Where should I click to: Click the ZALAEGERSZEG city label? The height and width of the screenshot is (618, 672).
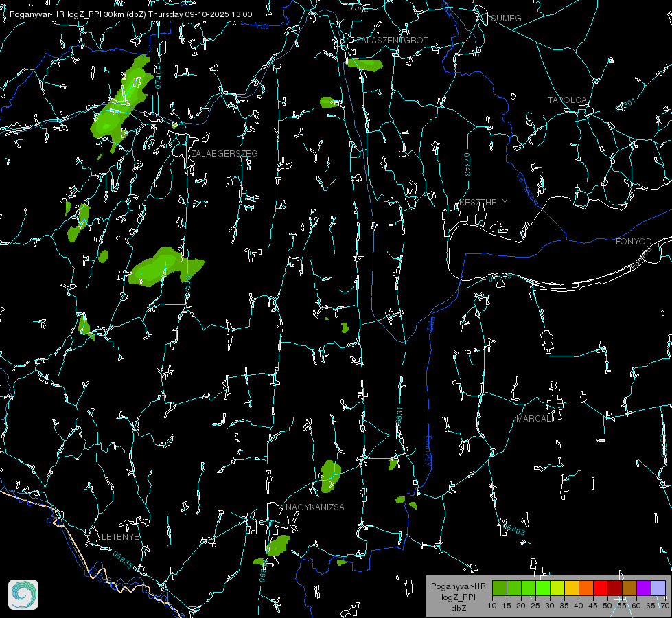224,154
